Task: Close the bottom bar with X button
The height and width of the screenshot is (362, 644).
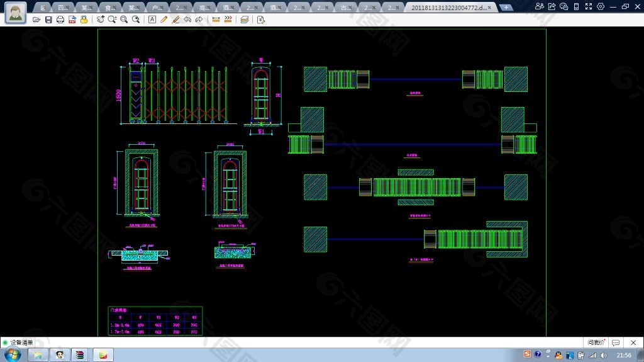Action: (x=633, y=342)
